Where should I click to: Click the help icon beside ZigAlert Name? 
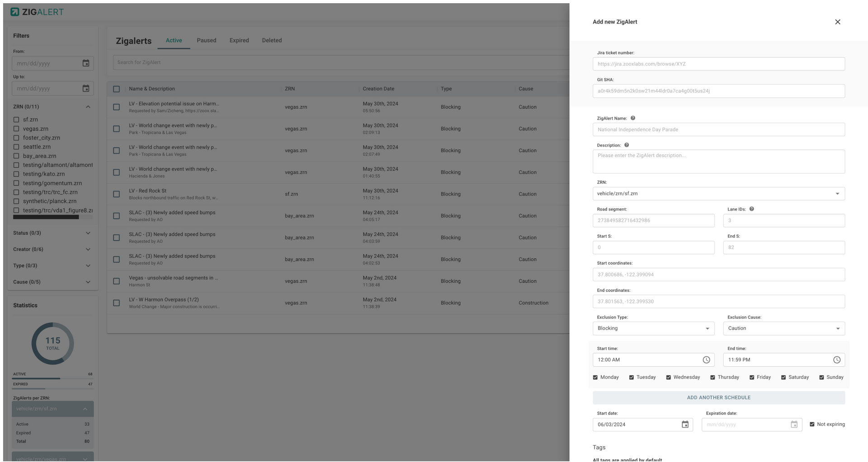(633, 118)
